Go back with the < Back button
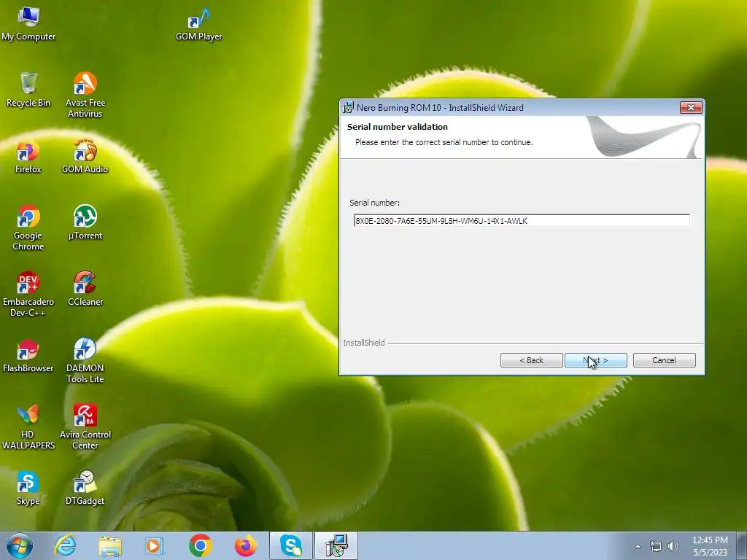The width and height of the screenshot is (747, 560). (x=531, y=360)
